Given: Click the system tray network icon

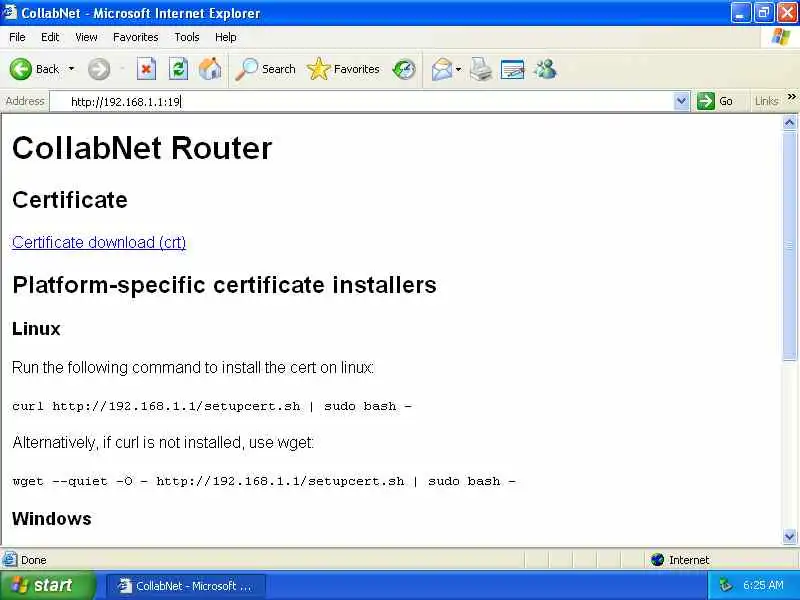Looking at the screenshot, I should click(x=725, y=585).
